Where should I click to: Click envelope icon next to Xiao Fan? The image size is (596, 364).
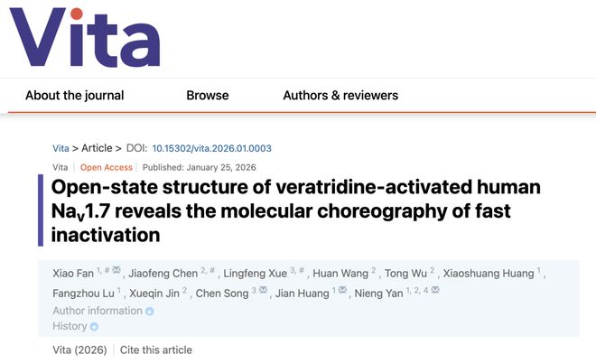click(x=116, y=270)
